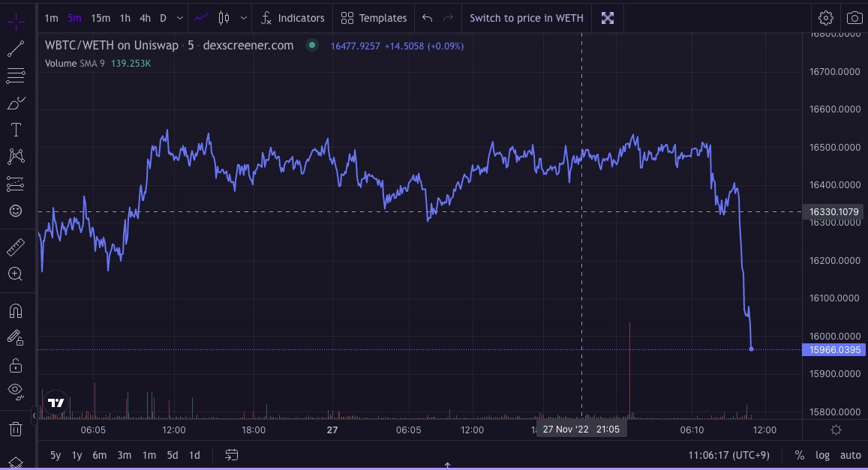Image resolution: width=868 pixels, height=470 pixels.
Task: Select the brush drawing tool
Action: pyautogui.click(x=16, y=103)
